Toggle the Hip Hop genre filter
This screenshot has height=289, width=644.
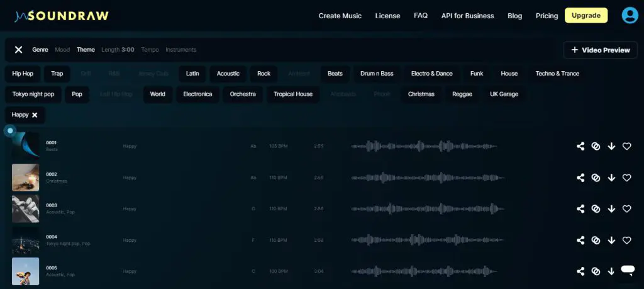23,74
